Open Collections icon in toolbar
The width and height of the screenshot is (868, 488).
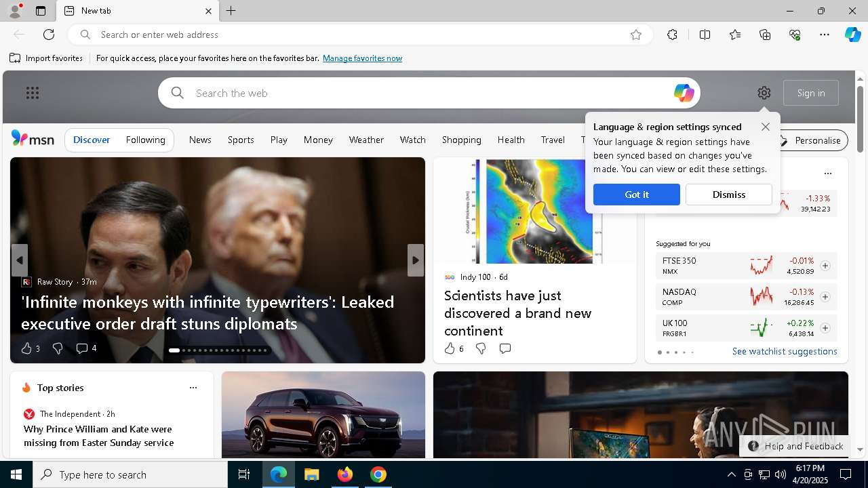765,35
